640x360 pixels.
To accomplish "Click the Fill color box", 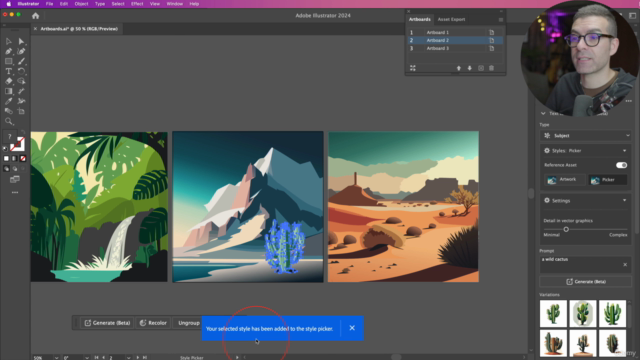I will [x=9, y=137].
